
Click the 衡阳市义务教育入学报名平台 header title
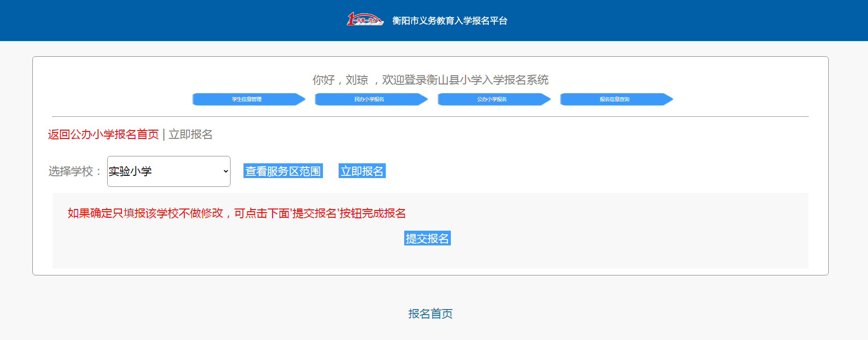(x=449, y=21)
